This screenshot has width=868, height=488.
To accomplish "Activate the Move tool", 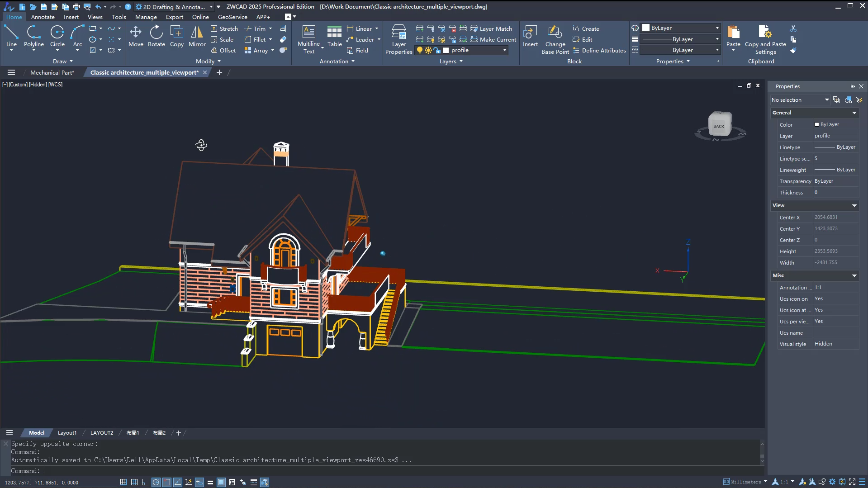I will 136,36.
